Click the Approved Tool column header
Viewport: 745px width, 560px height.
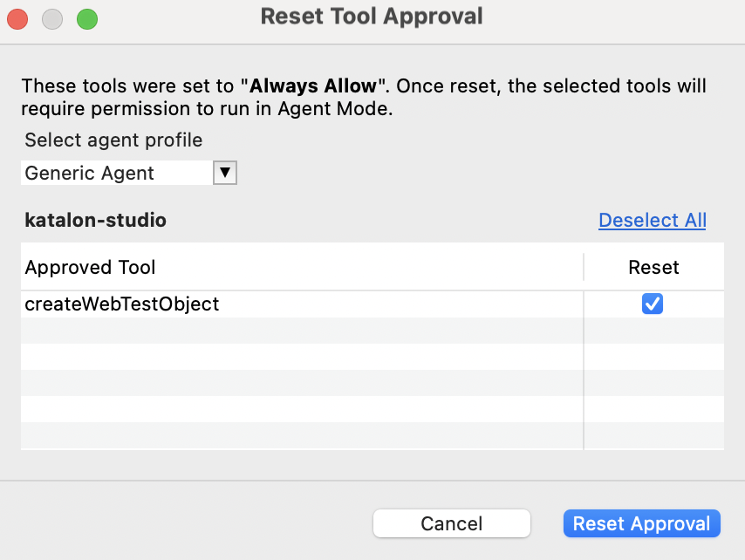(x=89, y=267)
